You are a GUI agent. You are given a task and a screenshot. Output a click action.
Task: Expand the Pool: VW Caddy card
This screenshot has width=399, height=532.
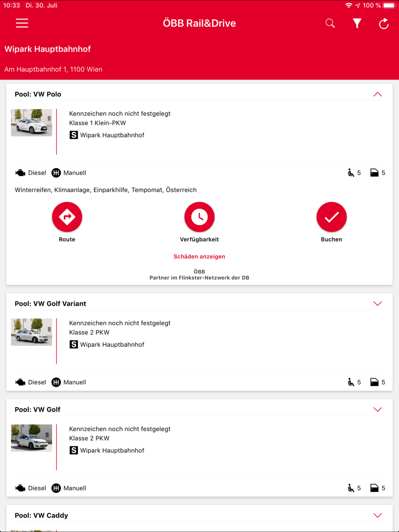coord(377,515)
